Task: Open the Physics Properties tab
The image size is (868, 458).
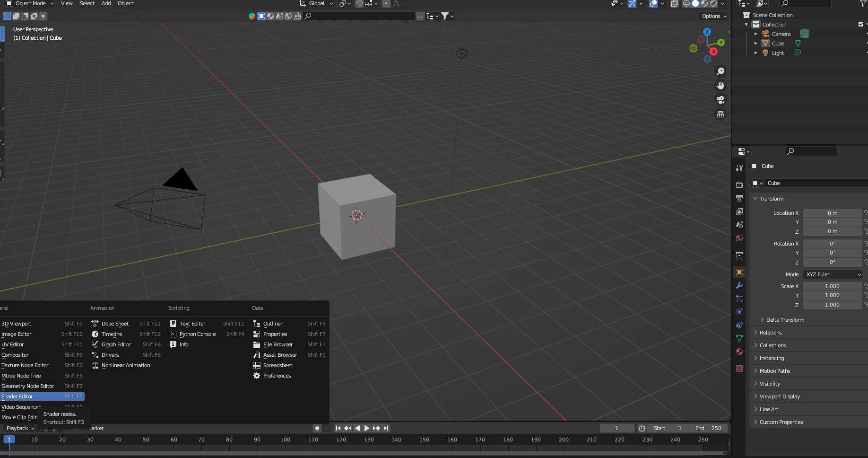Action: click(739, 312)
